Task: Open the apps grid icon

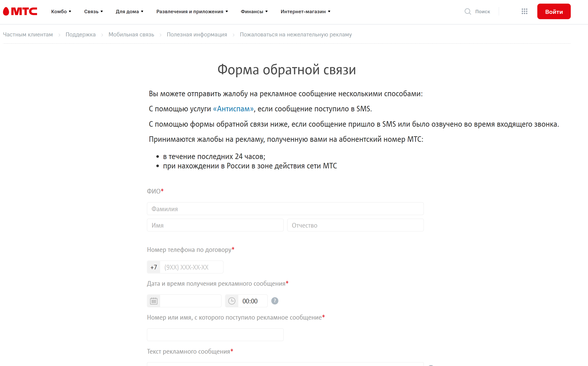Action: coord(524,11)
